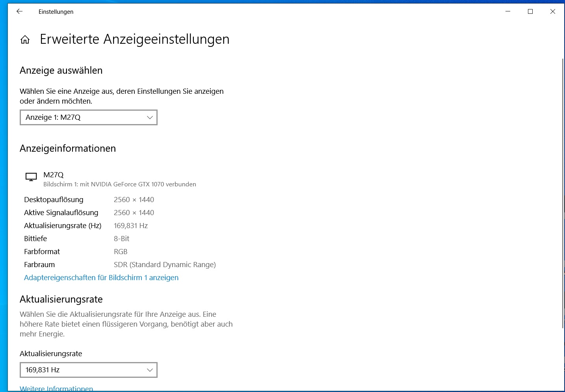565x392 pixels.
Task: Click the monitor icon beside M27Q
Action: pos(31,177)
